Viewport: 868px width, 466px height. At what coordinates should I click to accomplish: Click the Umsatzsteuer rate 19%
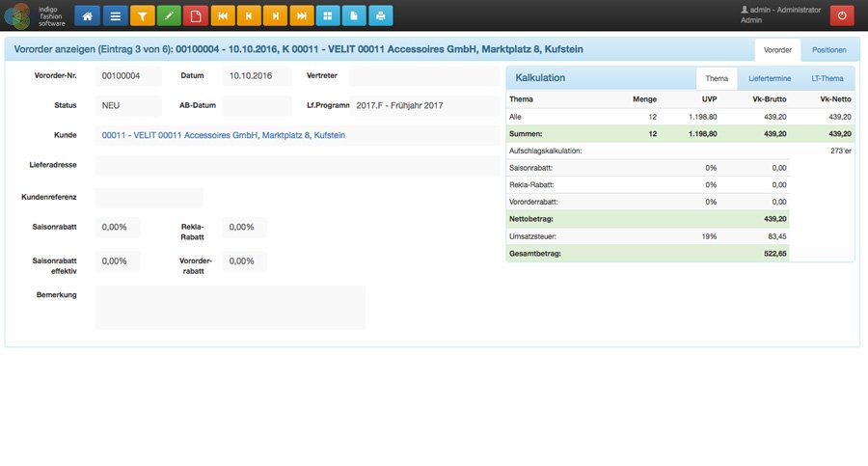[709, 236]
